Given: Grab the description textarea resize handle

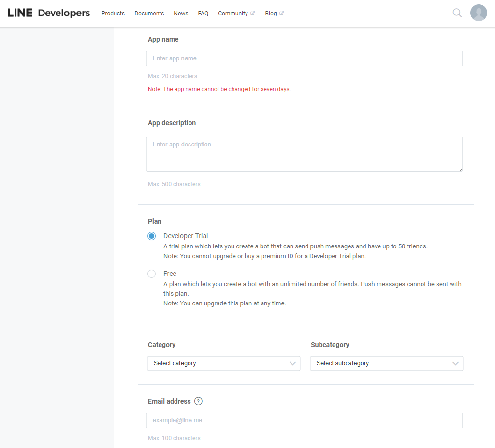Looking at the screenshot, I should click(x=460, y=169).
